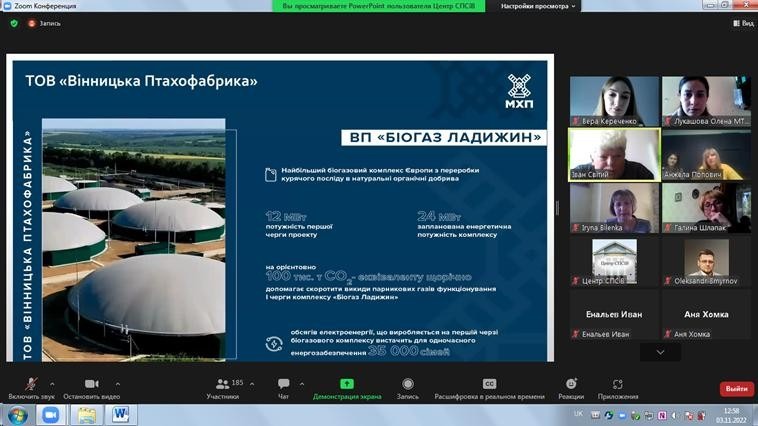Select Анжела Попович video tile

[706, 155]
